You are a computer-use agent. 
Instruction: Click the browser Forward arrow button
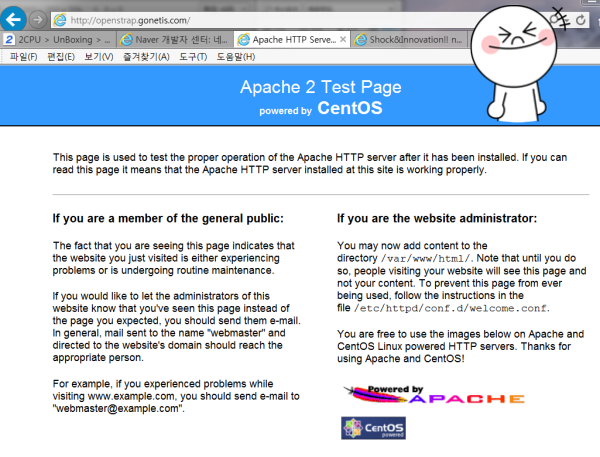pyautogui.click(x=38, y=20)
